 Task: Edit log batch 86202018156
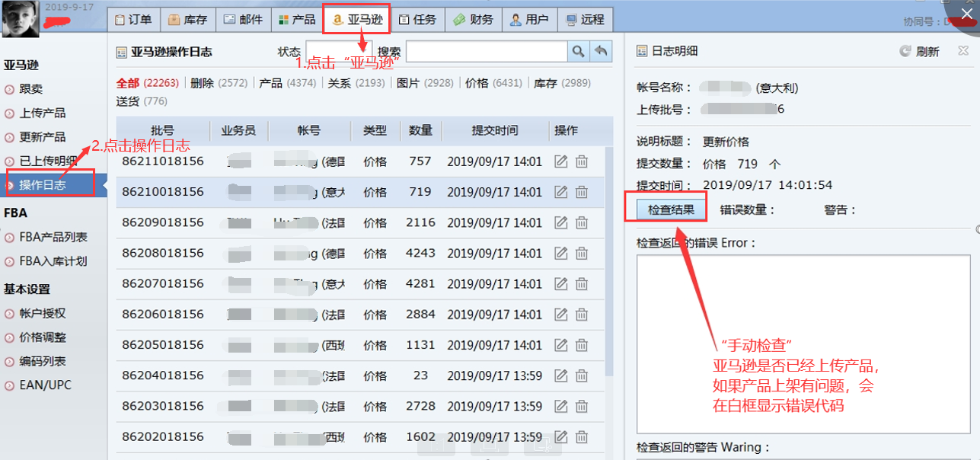click(x=561, y=436)
